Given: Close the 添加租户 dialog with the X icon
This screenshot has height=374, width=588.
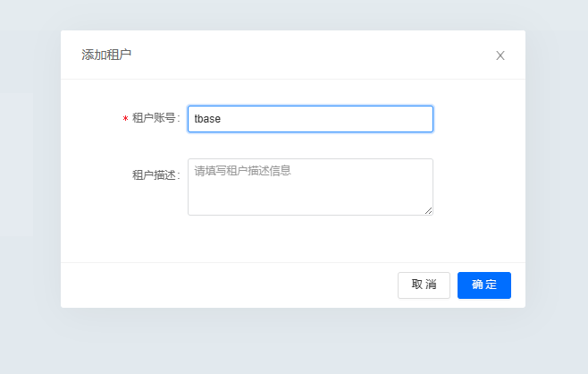Looking at the screenshot, I should 500,55.
